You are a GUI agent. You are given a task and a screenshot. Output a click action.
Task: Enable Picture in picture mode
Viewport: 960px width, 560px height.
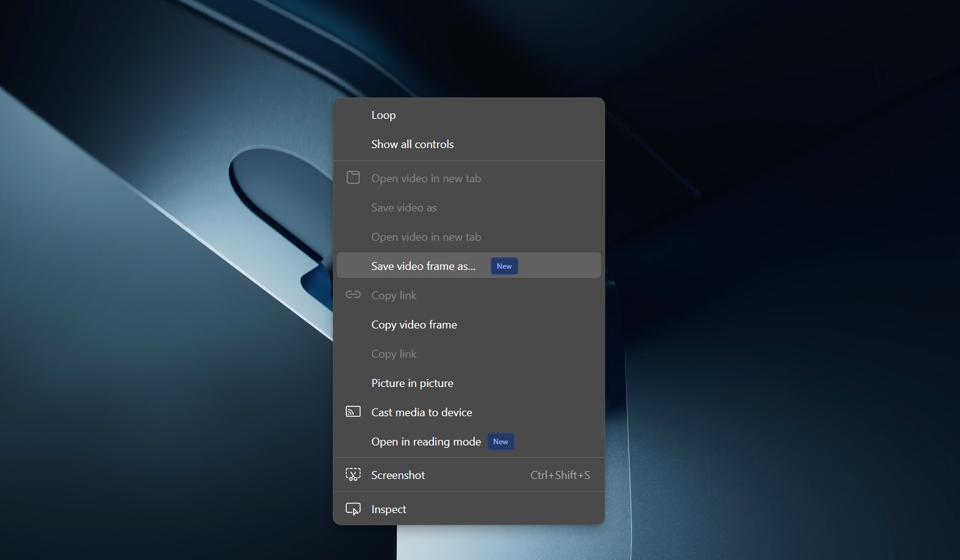tap(412, 383)
